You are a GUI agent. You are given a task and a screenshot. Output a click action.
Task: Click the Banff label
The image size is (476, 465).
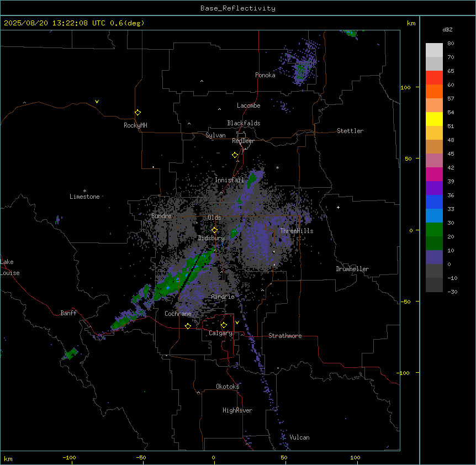(68, 313)
